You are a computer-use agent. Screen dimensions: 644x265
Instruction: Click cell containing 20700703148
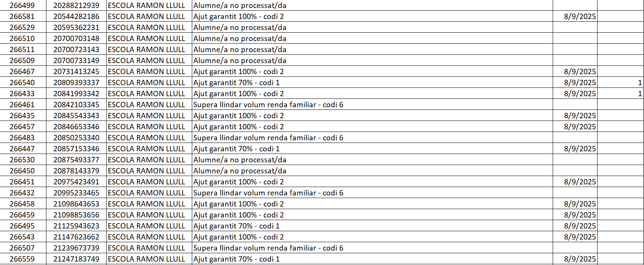76,38
